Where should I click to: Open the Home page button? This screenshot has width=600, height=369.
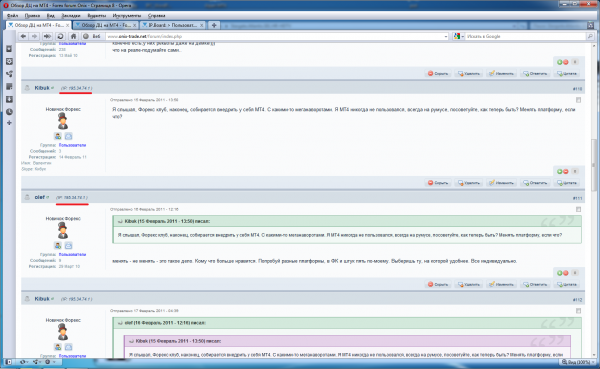pos(73,36)
